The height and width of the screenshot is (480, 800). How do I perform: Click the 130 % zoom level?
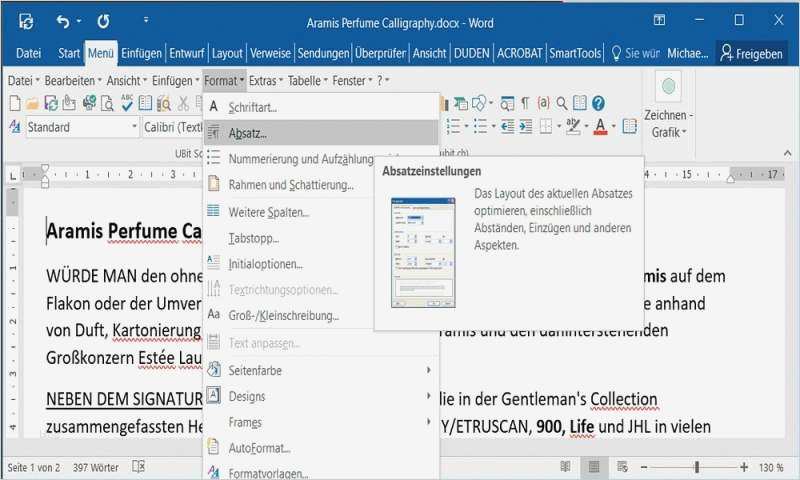point(771,467)
